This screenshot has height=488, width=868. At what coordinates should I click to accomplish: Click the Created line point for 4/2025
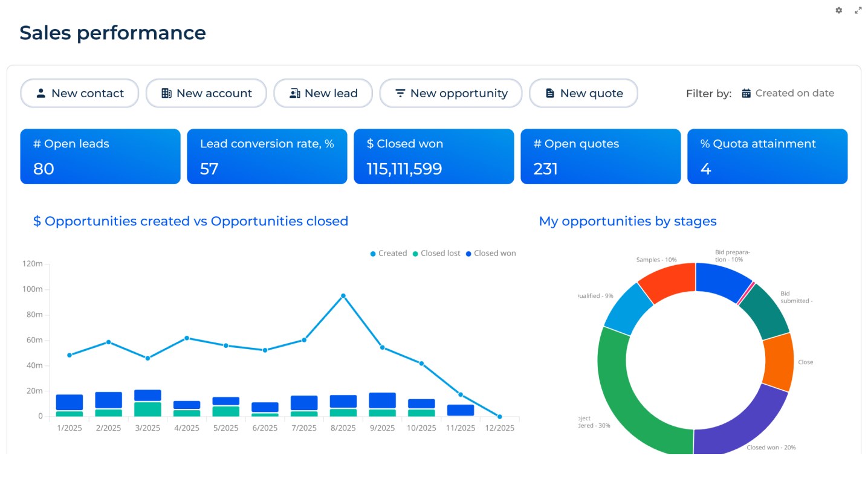(187, 338)
